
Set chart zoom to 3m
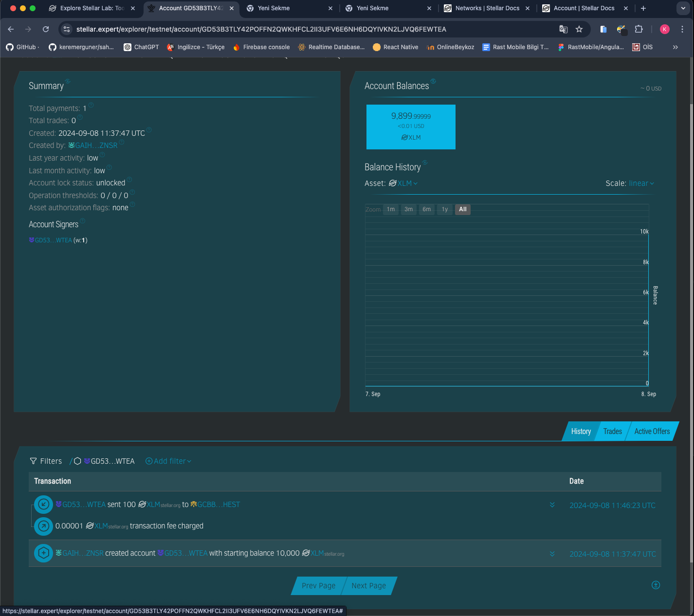click(409, 209)
